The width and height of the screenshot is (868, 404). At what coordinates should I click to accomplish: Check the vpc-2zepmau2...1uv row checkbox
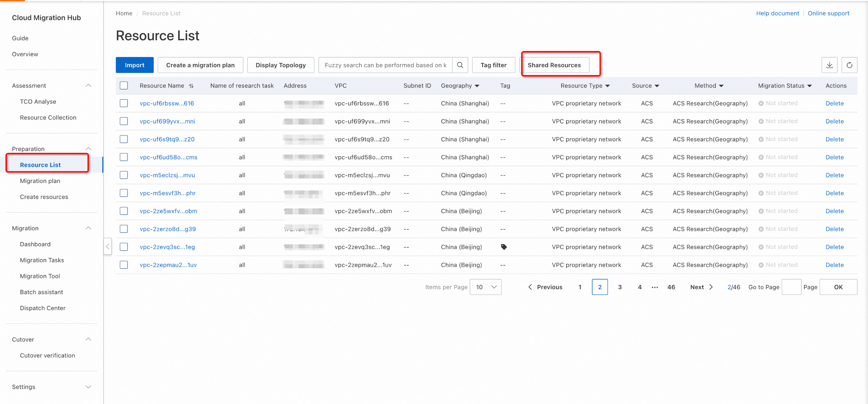click(124, 265)
